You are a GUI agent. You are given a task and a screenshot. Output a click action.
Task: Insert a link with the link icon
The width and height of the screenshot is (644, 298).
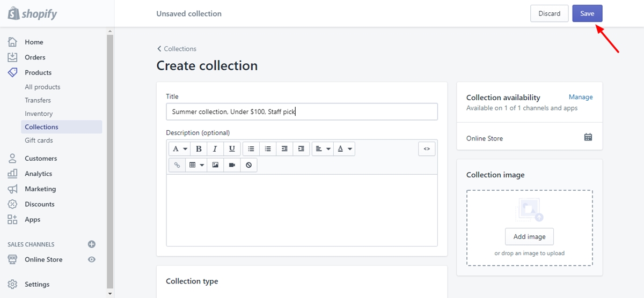pos(177,165)
